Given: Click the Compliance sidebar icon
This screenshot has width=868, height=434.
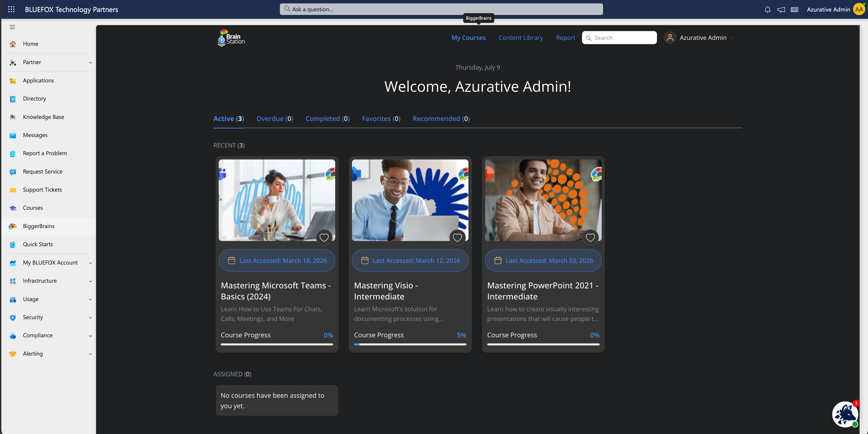Looking at the screenshot, I should [x=13, y=336].
